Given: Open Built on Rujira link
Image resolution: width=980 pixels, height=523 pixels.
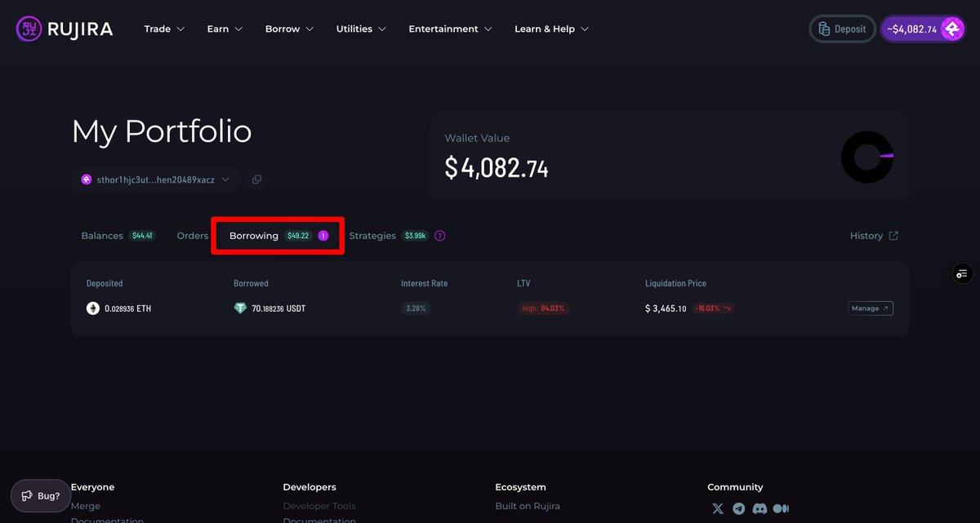Looking at the screenshot, I should [528, 506].
